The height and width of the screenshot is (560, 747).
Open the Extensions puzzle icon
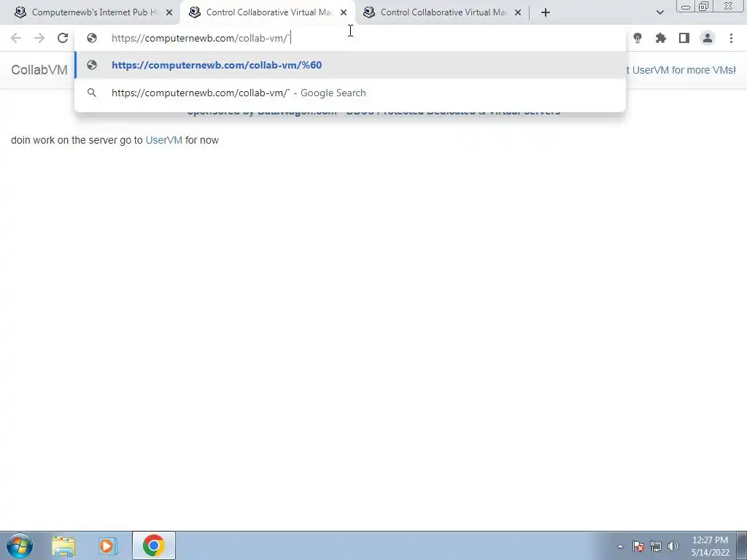coord(661,38)
